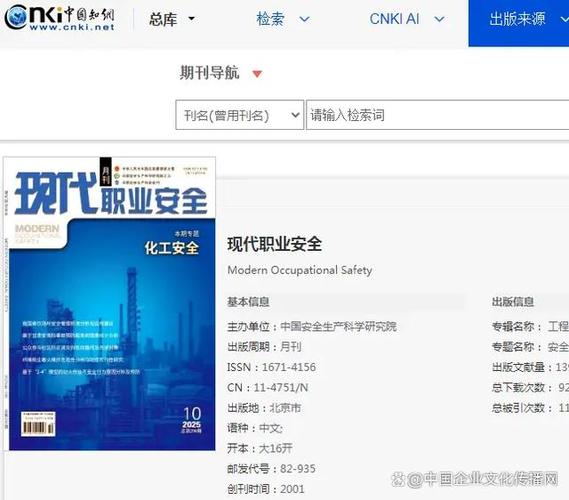This screenshot has width=569, height=500.
Task: Select the Modern Occupational Safety subtitle
Action: [x=300, y=270]
